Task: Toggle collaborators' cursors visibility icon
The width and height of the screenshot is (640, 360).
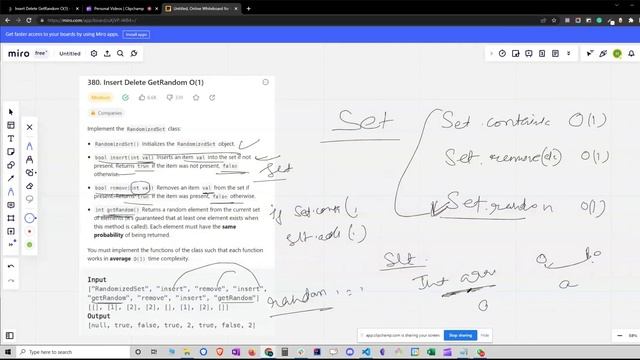Action: (x=590, y=53)
